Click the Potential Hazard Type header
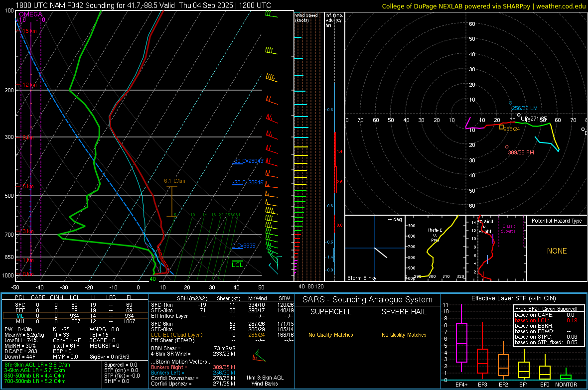Screen dimensions: 588x390 (x=557, y=221)
